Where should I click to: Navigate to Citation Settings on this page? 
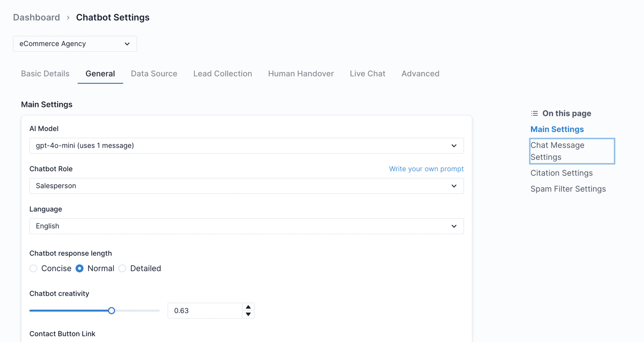561,173
